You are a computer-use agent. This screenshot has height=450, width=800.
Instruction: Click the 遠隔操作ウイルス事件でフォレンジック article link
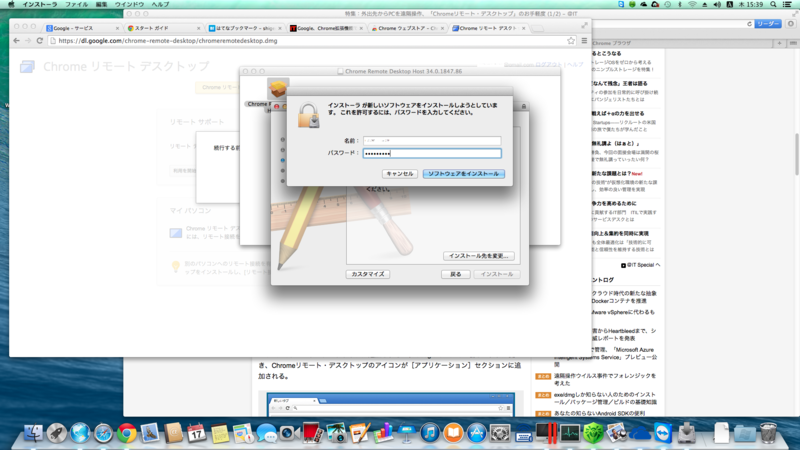click(605, 379)
